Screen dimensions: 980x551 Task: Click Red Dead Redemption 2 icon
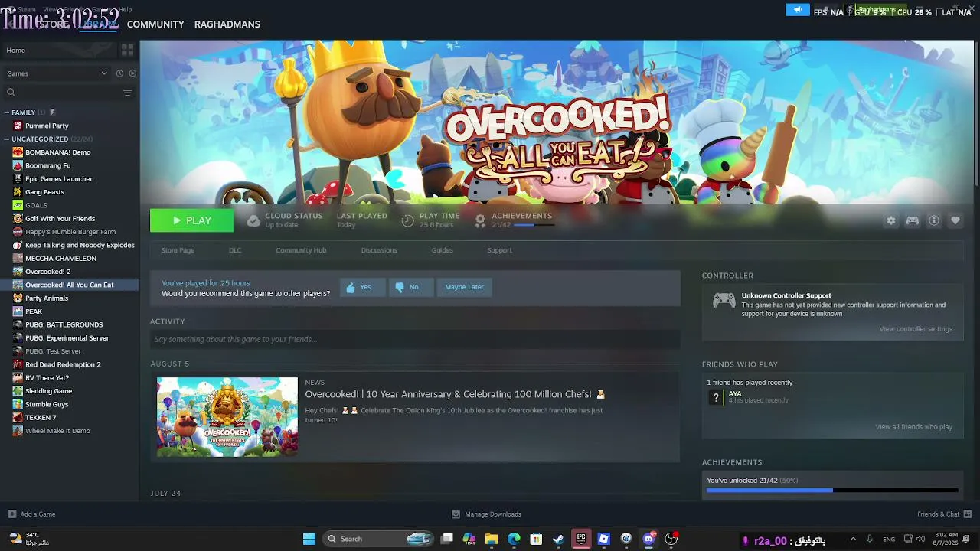18,364
